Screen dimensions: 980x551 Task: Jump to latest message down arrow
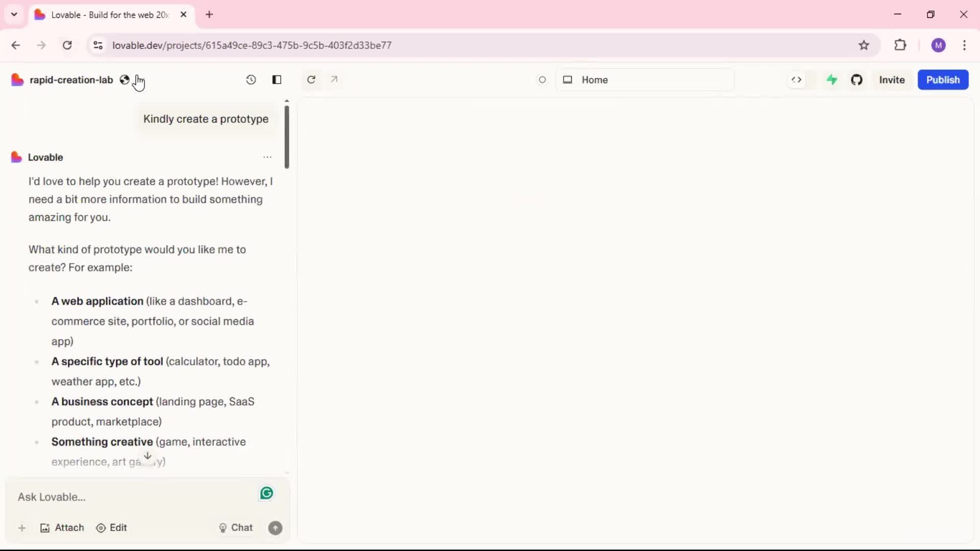[148, 456]
